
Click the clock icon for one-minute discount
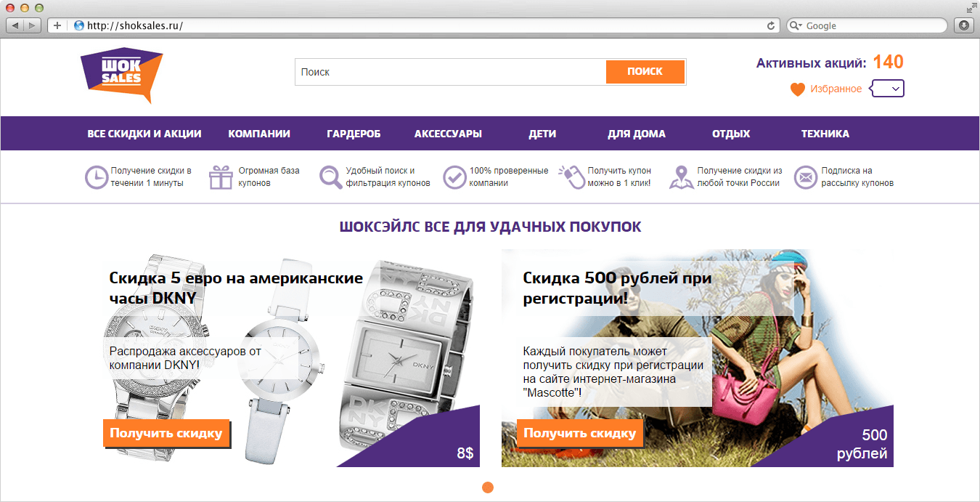tap(96, 177)
